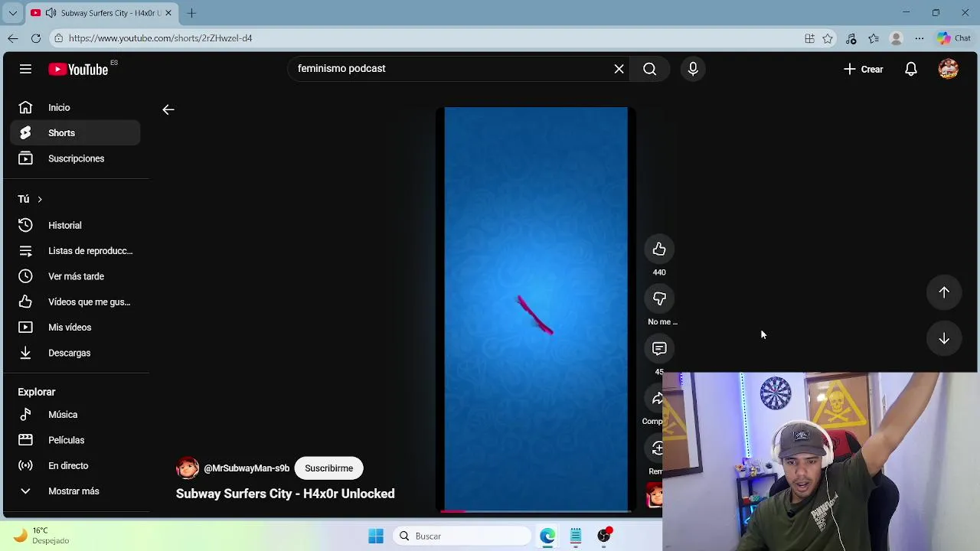
Task: Open En directo under Explorar
Action: tap(75, 465)
